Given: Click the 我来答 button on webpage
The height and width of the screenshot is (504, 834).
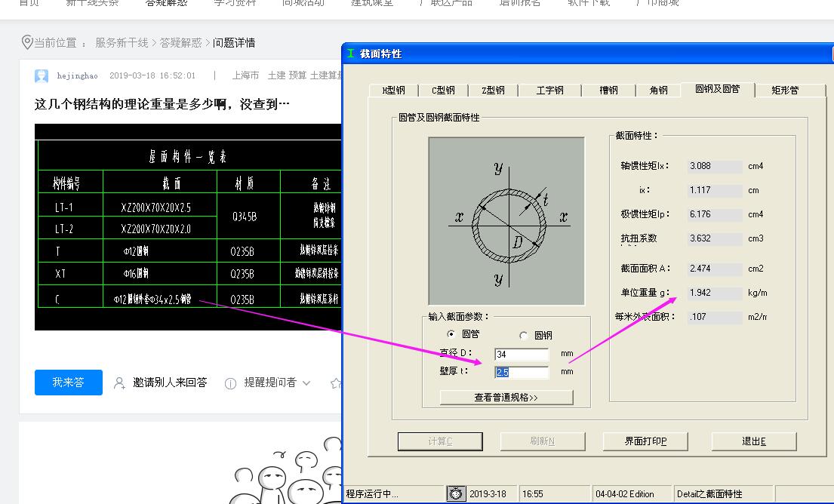Looking at the screenshot, I should click(x=68, y=383).
